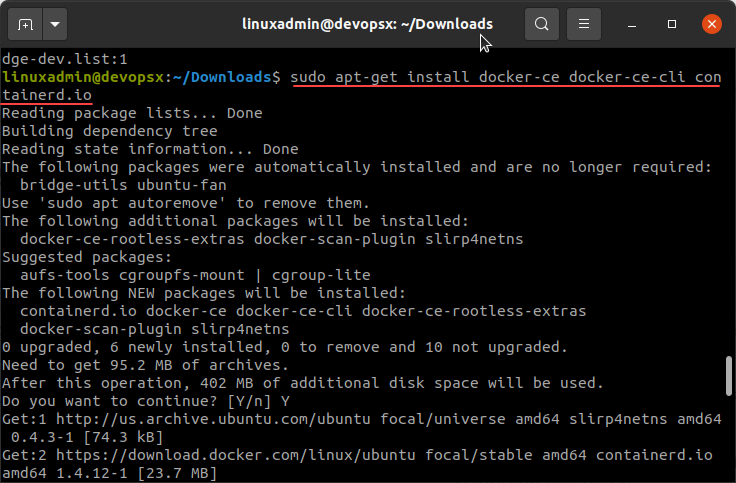Click the 'bridge-utils ubuntu-fan' line
The height and width of the screenshot is (483, 736).
pyautogui.click(x=123, y=185)
